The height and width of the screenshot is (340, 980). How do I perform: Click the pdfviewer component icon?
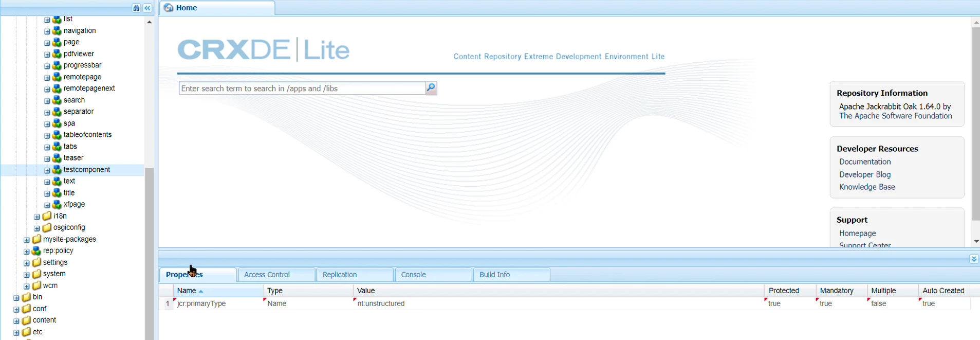coord(57,54)
